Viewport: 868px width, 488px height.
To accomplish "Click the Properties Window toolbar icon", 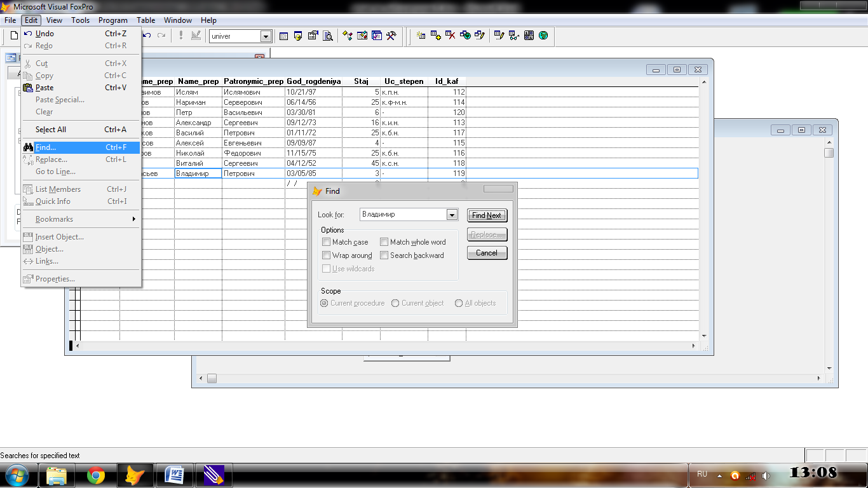I will (313, 36).
